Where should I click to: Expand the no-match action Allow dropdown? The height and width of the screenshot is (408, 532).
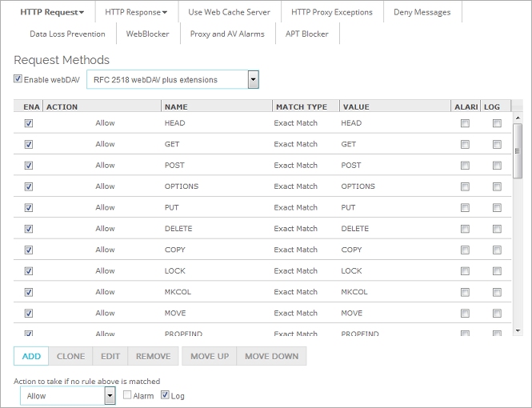point(110,396)
